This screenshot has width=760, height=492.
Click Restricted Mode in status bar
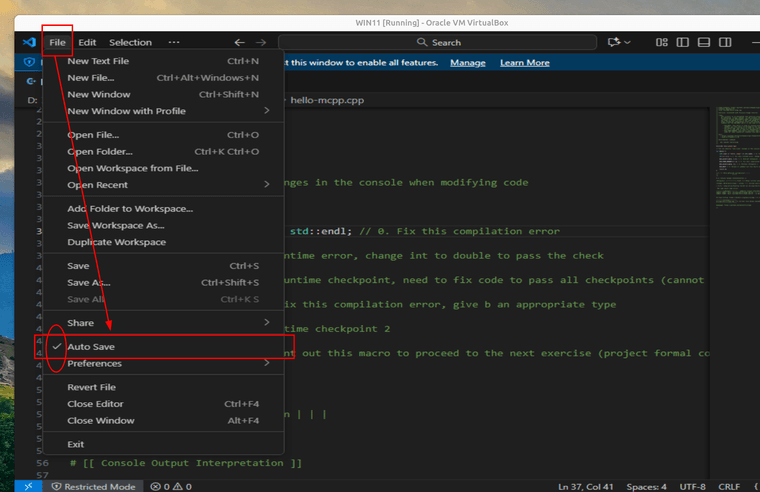93,486
